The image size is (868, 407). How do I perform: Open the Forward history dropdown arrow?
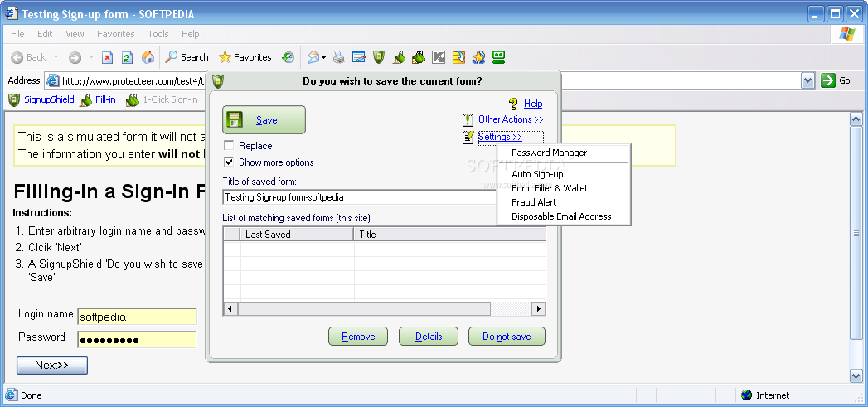91,57
